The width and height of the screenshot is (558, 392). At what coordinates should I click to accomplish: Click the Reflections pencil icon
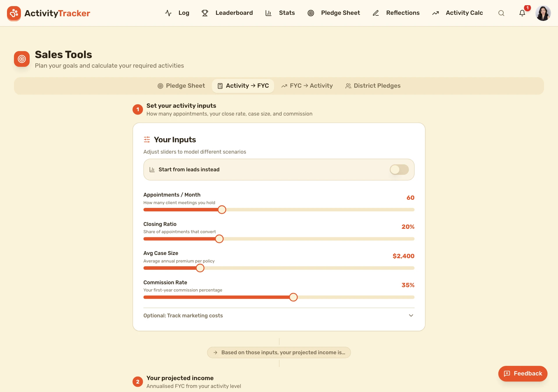click(x=376, y=13)
